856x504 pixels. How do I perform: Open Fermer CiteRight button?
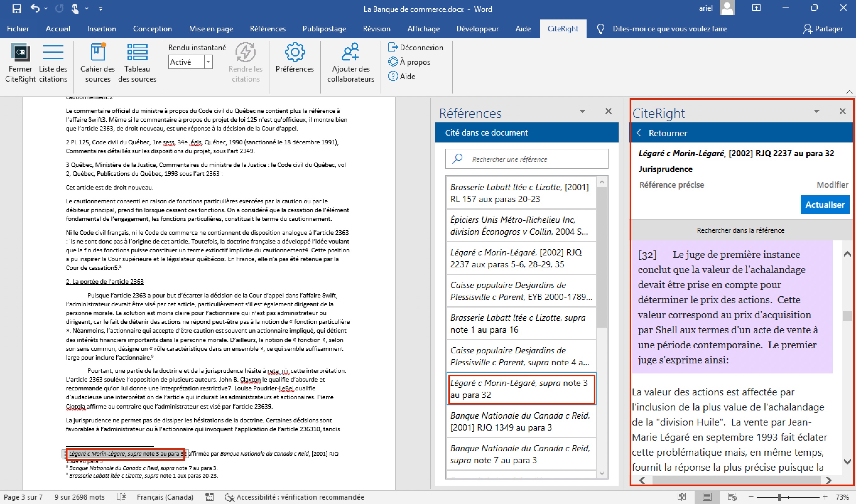tap(20, 63)
